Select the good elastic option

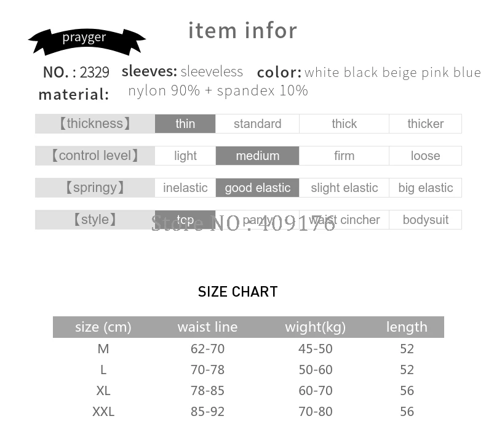click(257, 188)
